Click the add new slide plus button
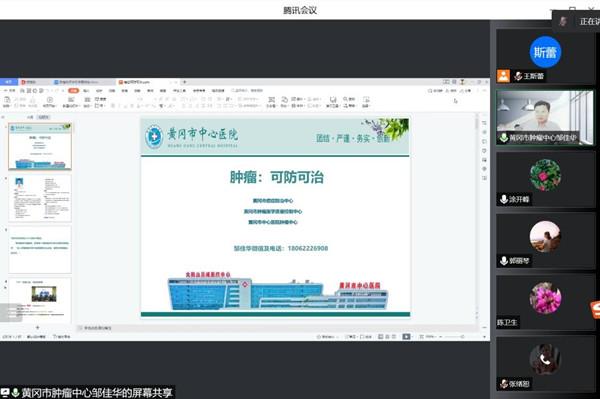 click(x=38, y=327)
